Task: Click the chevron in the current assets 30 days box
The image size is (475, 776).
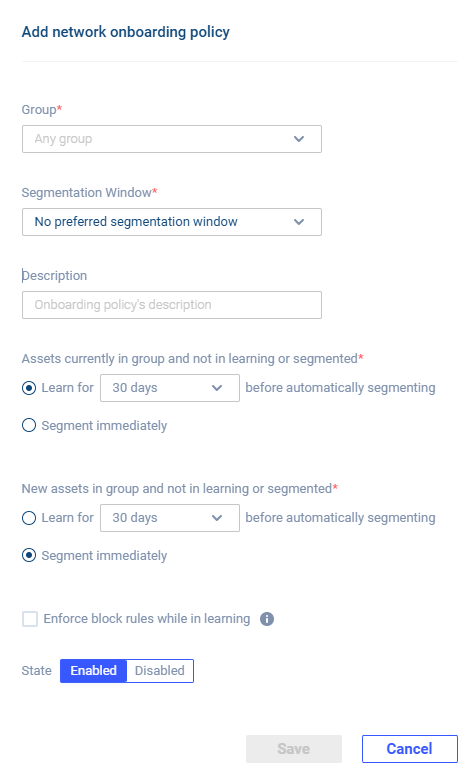Action: [217, 388]
